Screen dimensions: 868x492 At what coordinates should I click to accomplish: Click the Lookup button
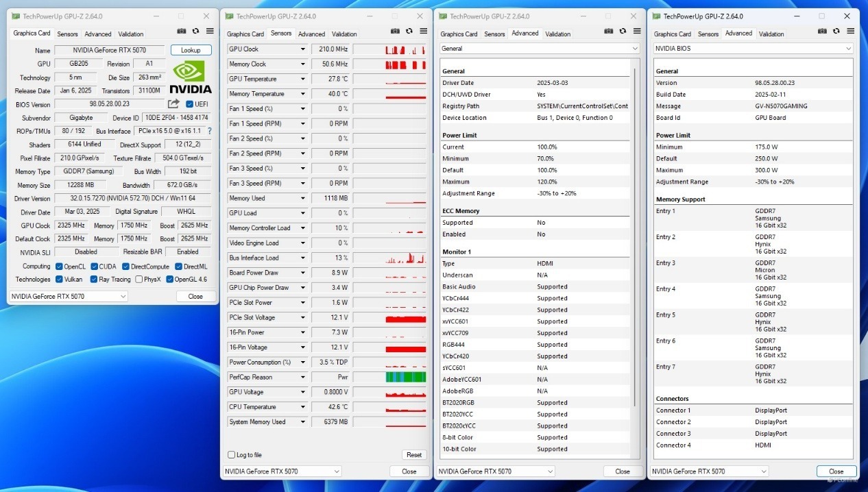(191, 50)
